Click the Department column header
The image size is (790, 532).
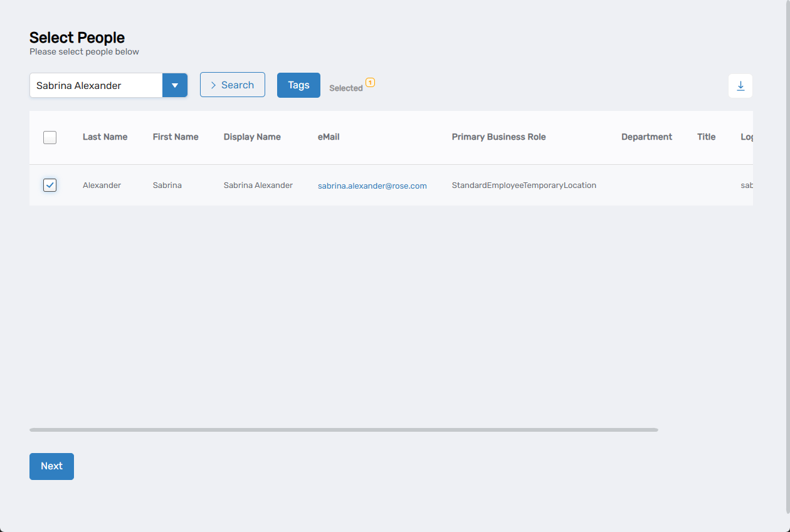(646, 137)
